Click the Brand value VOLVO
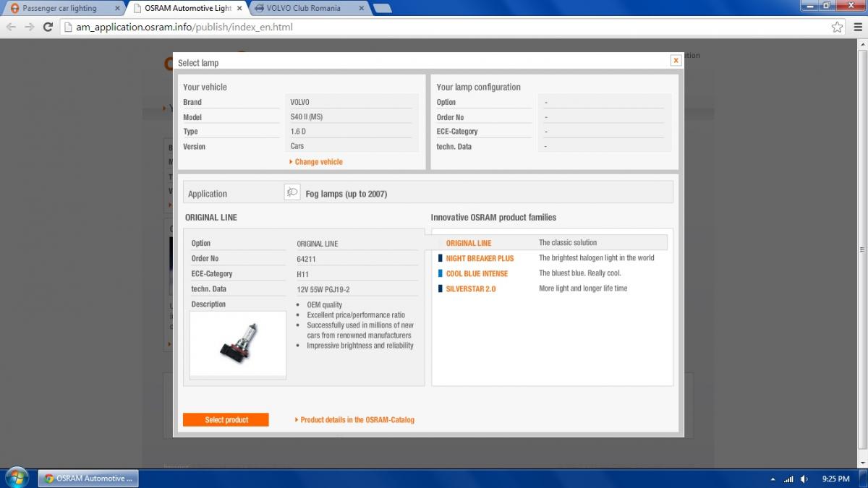The width and height of the screenshot is (868, 488). click(299, 102)
